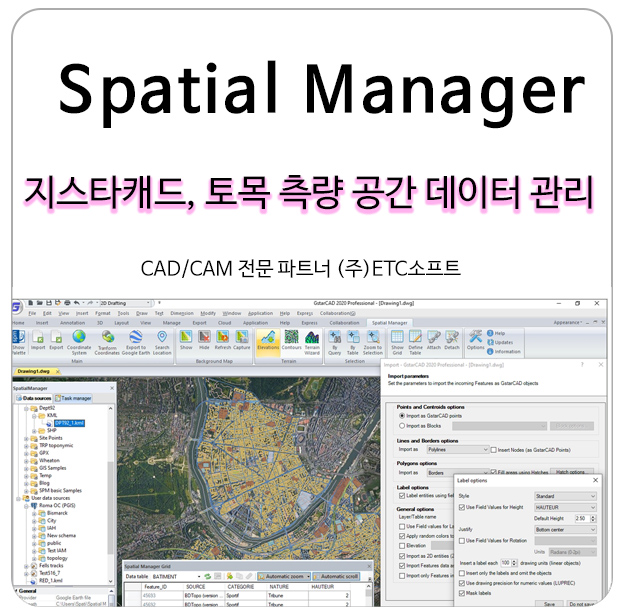
Task: Click the Show Palette ribbon icon
Action: tap(19, 342)
